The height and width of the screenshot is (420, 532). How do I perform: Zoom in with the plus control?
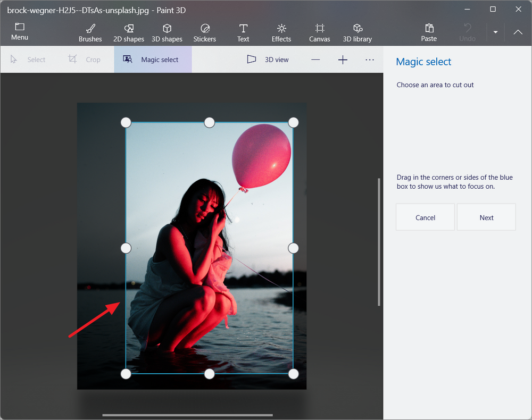(x=343, y=60)
